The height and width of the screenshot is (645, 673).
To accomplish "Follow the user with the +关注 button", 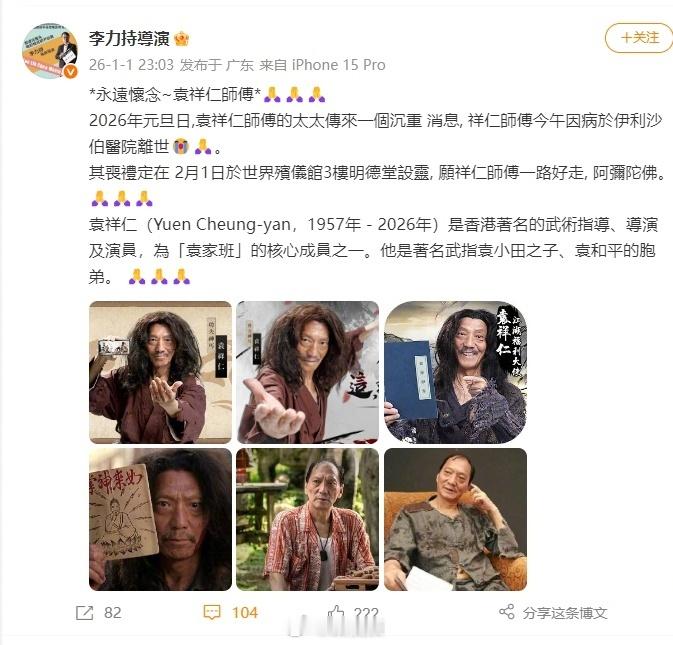I will point(639,38).
